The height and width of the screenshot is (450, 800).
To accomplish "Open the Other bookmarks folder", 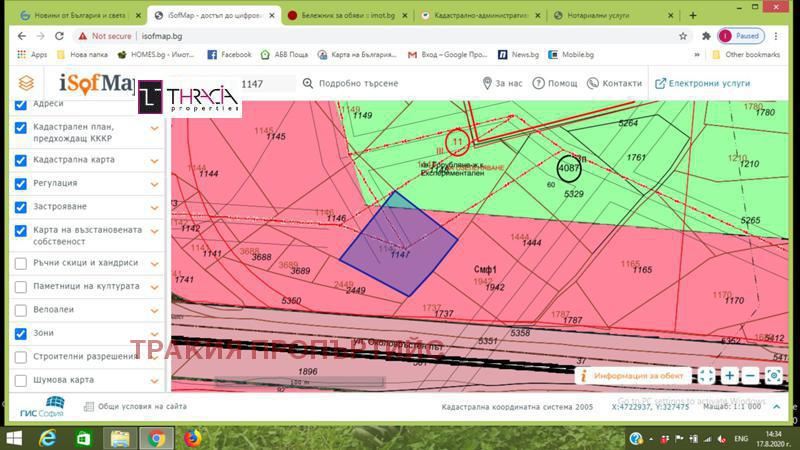I will click(x=746, y=55).
